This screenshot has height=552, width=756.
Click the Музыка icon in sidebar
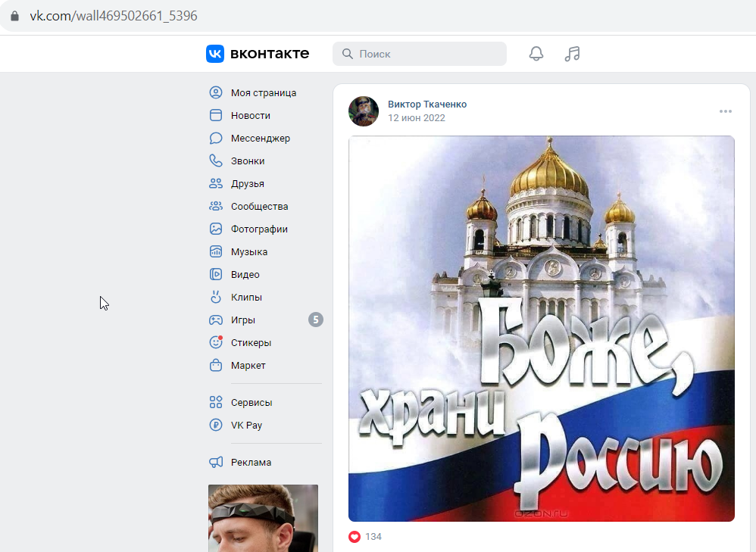click(x=216, y=251)
